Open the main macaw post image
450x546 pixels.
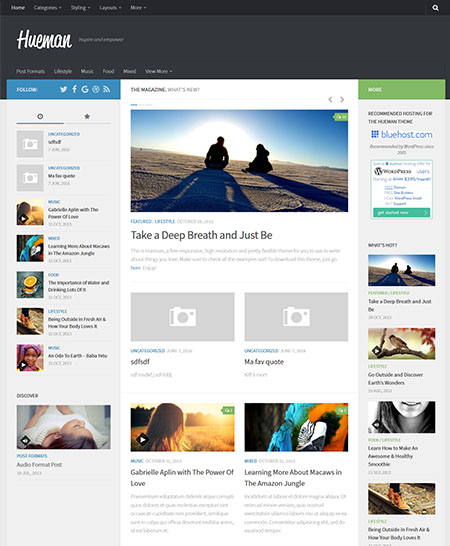pos(296,427)
